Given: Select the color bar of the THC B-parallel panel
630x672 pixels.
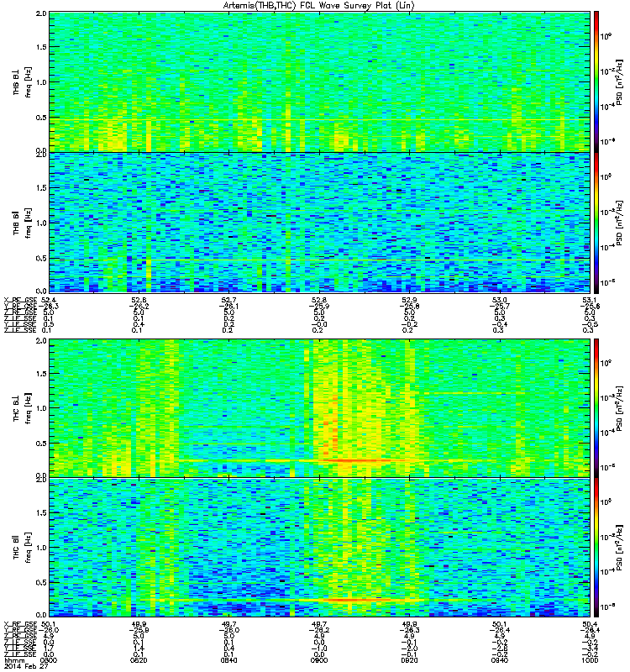Looking at the screenshot, I should pos(596,548).
